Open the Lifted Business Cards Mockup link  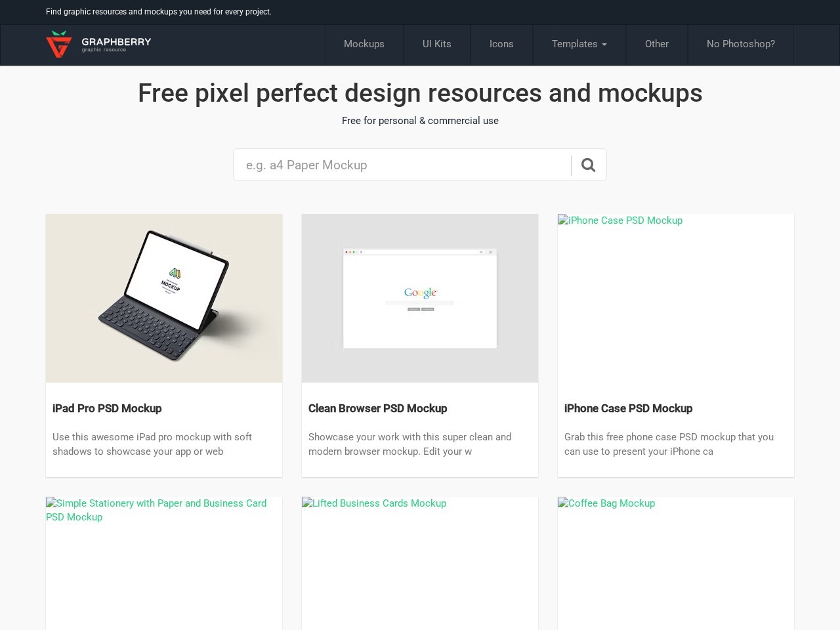(374, 503)
